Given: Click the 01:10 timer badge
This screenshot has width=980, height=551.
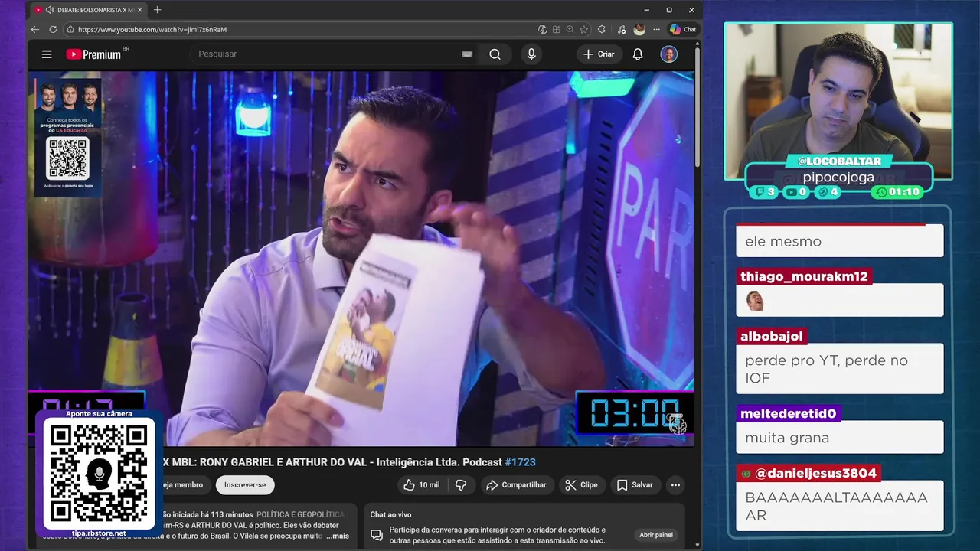Looking at the screenshot, I should (x=898, y=192).
